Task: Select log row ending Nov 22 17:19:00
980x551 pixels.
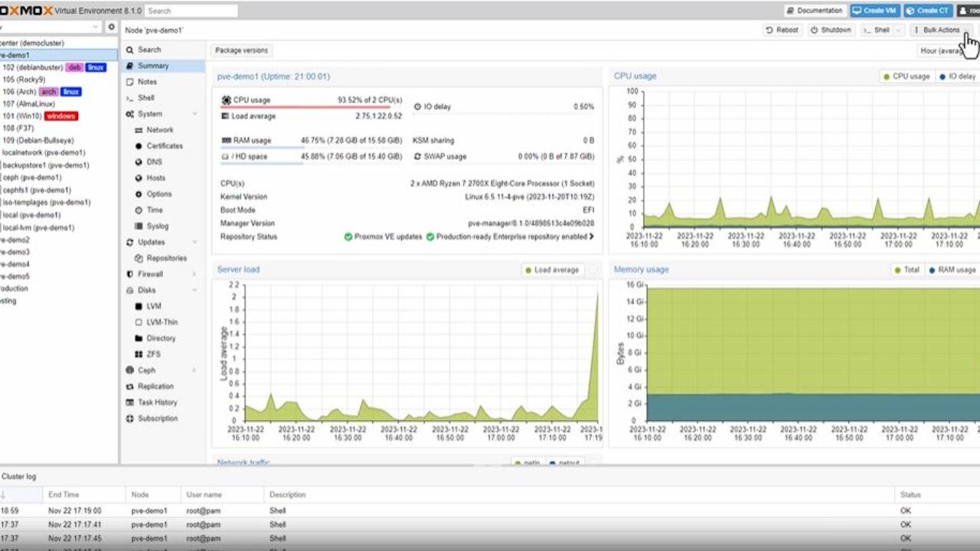Action: [x=490, y=510]
